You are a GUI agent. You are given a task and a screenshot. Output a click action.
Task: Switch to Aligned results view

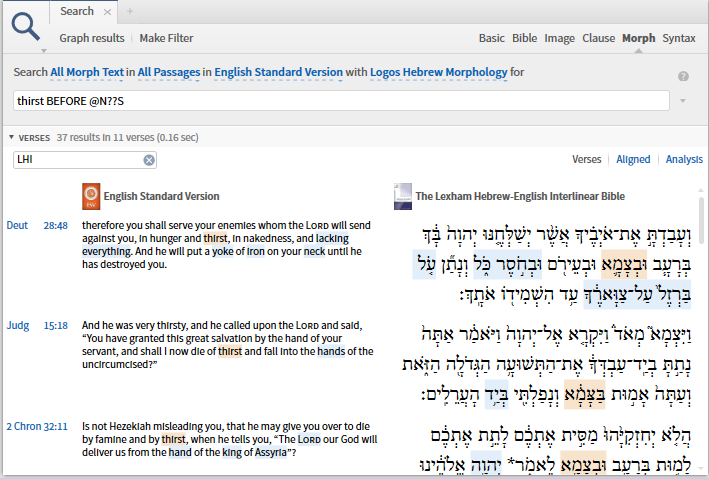632,160
